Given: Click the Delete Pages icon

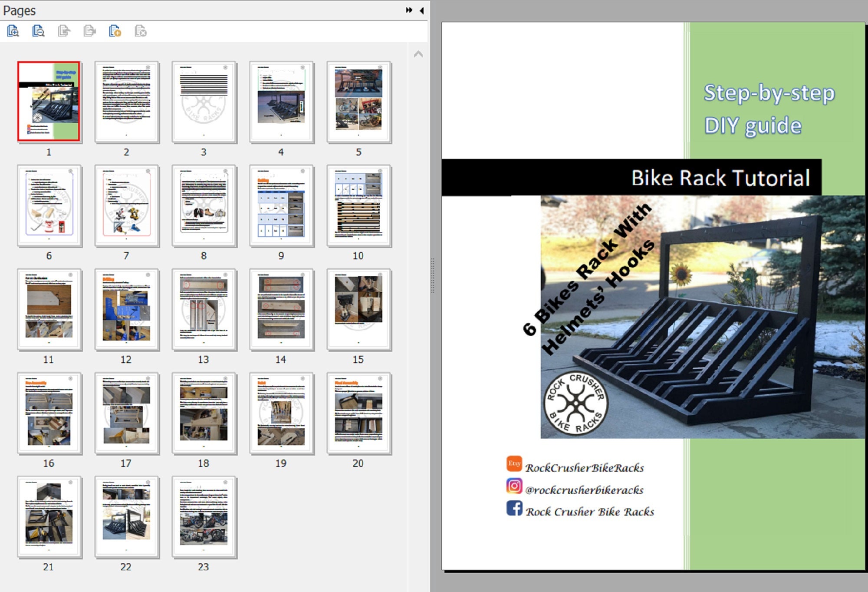Looking at the screenshot, I should 140,31.
